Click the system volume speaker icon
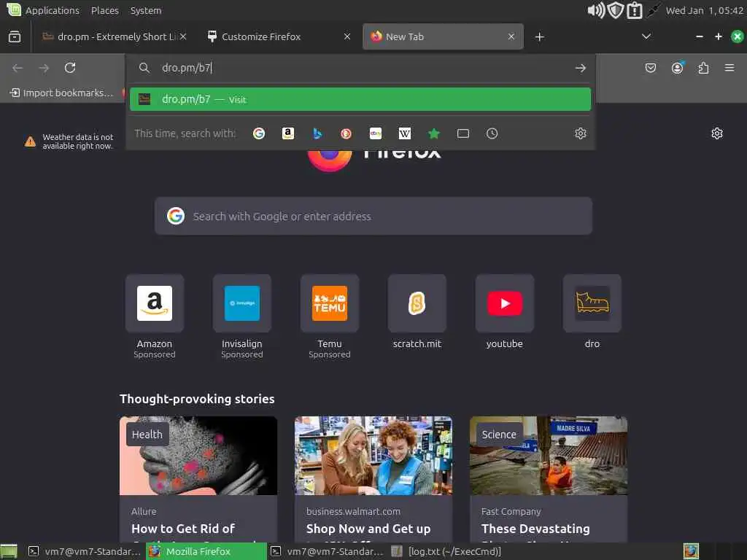Viewport: 747px width, 560px height. coord(596,10)
